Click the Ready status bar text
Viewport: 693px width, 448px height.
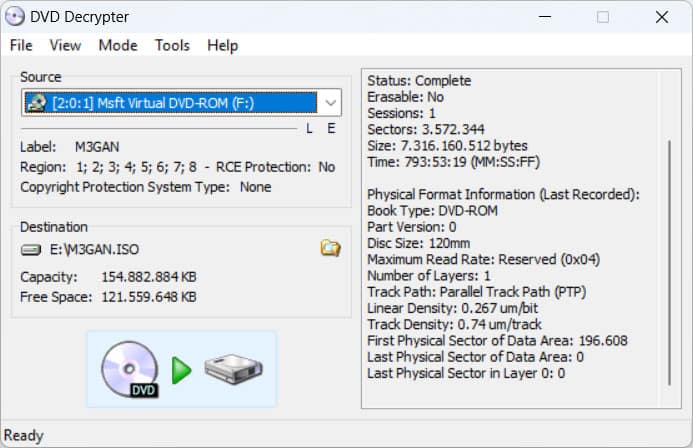pyautogui.click(x=23, y=436)
